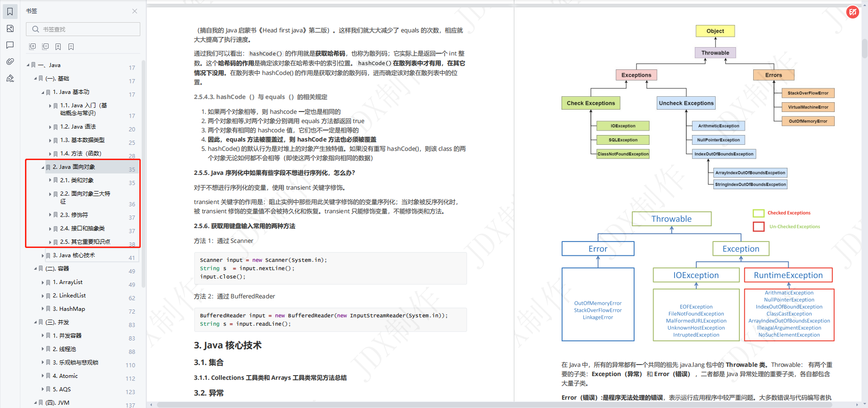Jump to bookmark 2. LinkedList
This screenshot has height=408, width=868.
(69, 296)
